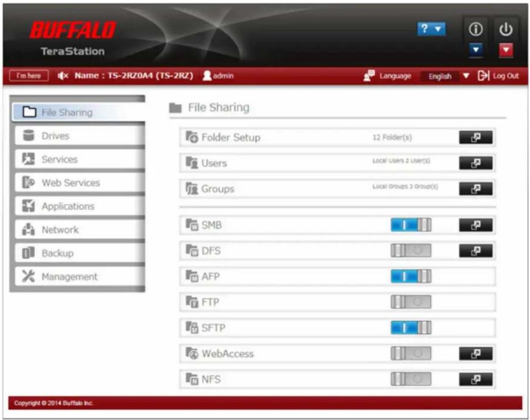Click the Buffalo logo
Screen dimensions: 530x420
(73, 30)
